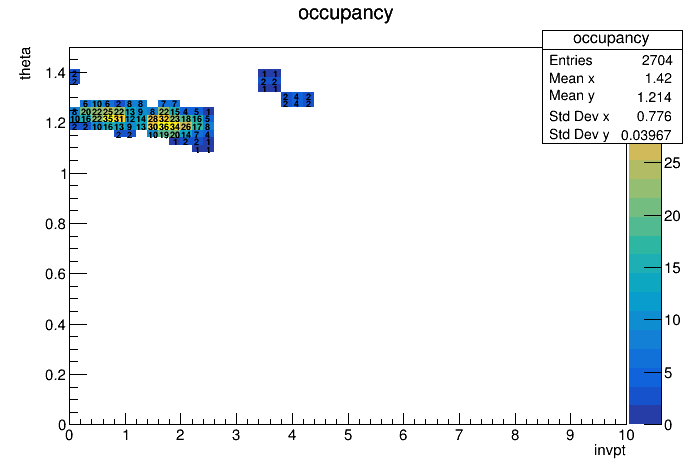This screenshot has width=696, height=472.
Task: Click the "Std Dev x" label
Action: [x=579, y=116]
